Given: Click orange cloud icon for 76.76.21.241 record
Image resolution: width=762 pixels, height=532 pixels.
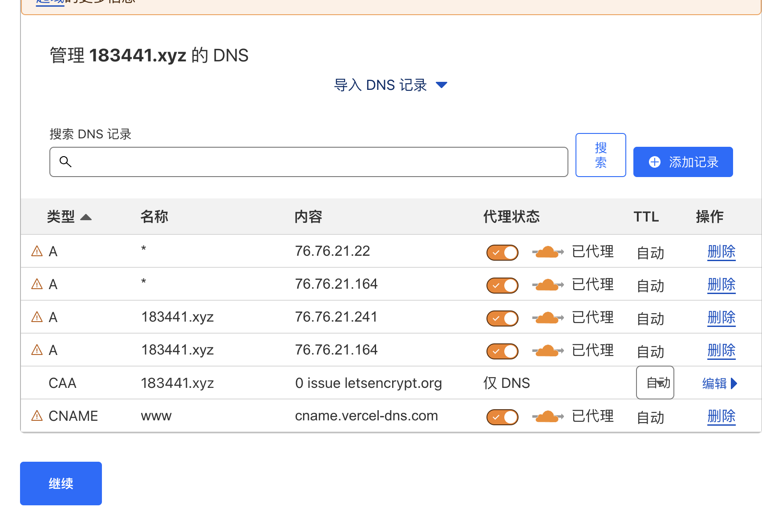Looking at the screenshot, I should pyautogui.click(x=548, y=318).
